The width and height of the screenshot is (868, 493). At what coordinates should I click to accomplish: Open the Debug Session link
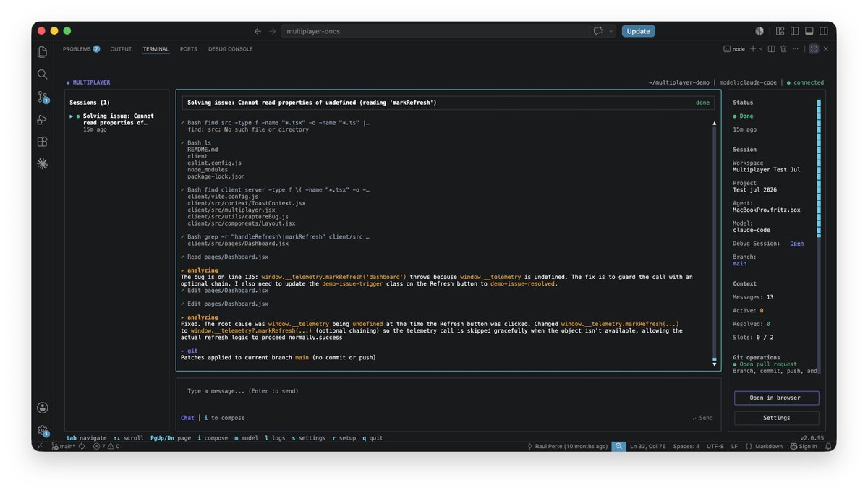pos(796,244)
